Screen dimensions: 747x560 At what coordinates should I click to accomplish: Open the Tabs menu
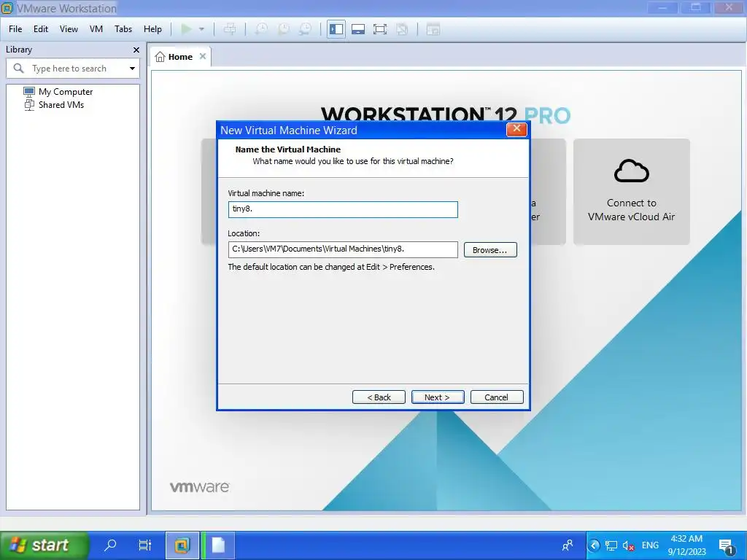point(123,29)
